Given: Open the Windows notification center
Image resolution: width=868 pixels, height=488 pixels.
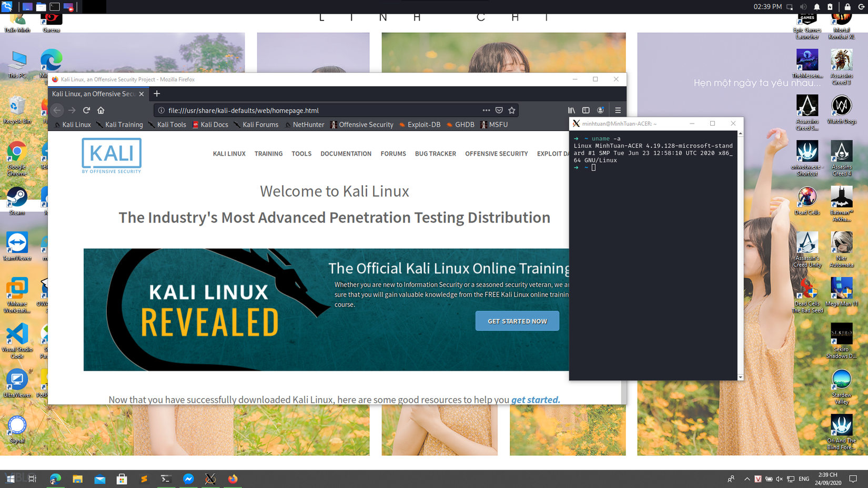Looking at the screenshot, I should (853, 479).
